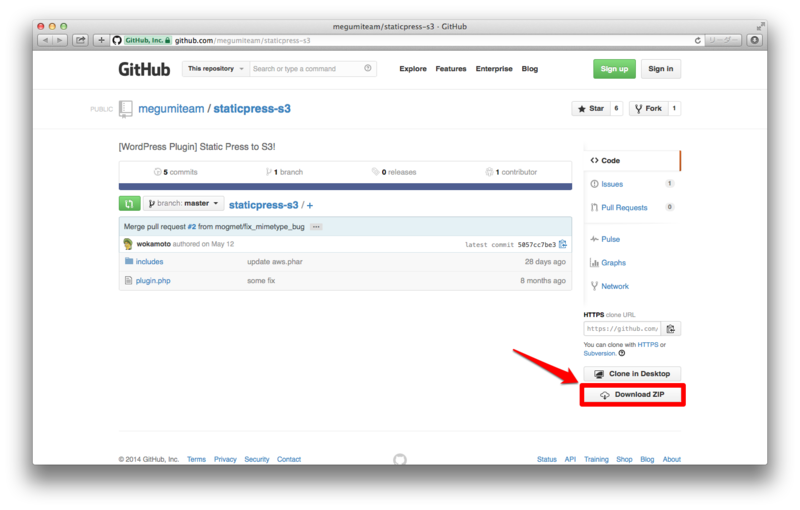Click the GitHub logo
The width and height of the screenshot is (800, 510).
pyautogui.click(x=144, y=69)
